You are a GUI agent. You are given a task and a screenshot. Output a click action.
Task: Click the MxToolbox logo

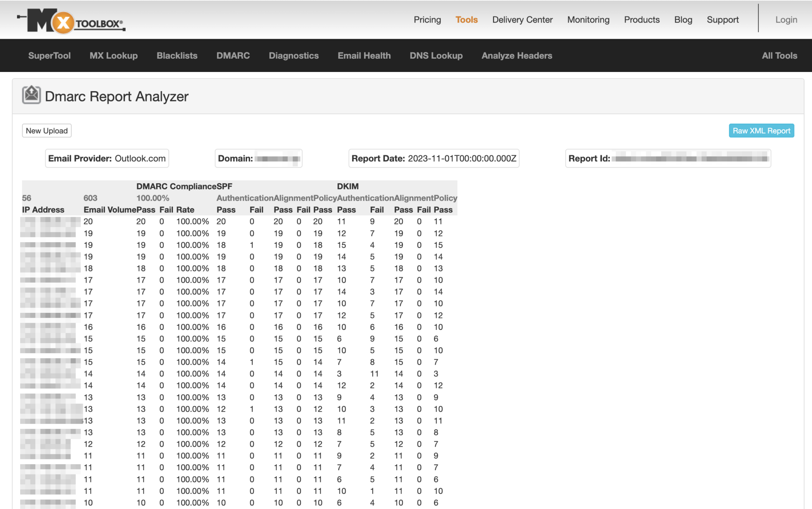click(x=71, y=21)
